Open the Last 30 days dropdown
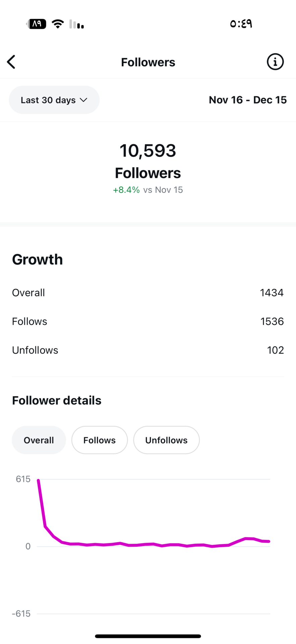Screen dimensions: 296x644 point(54,100)
